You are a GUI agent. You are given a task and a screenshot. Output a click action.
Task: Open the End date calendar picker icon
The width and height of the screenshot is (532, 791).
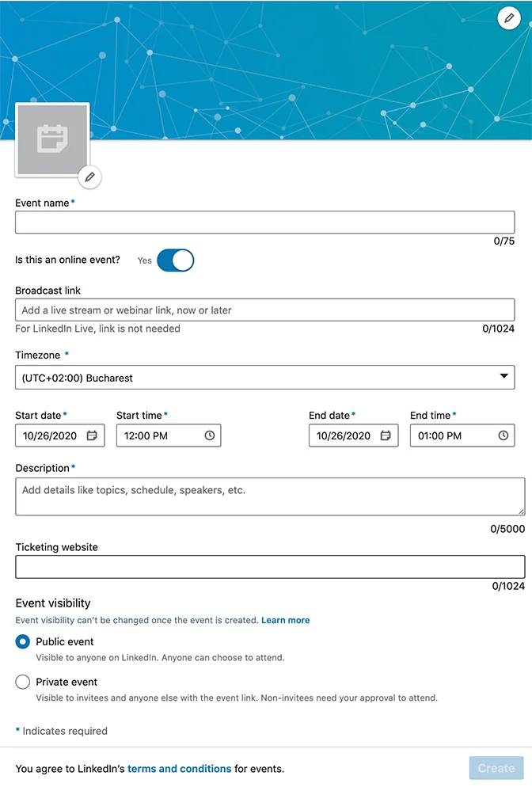[x=386, y=435]
